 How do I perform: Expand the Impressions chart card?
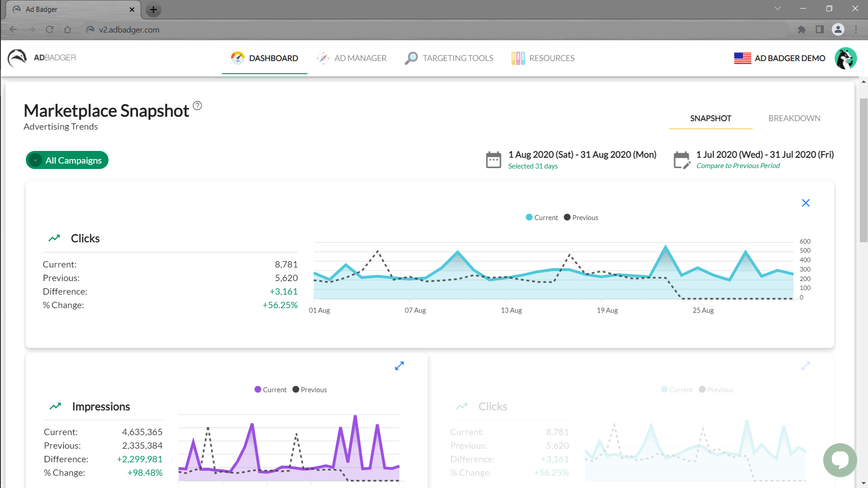click(399, 366)
